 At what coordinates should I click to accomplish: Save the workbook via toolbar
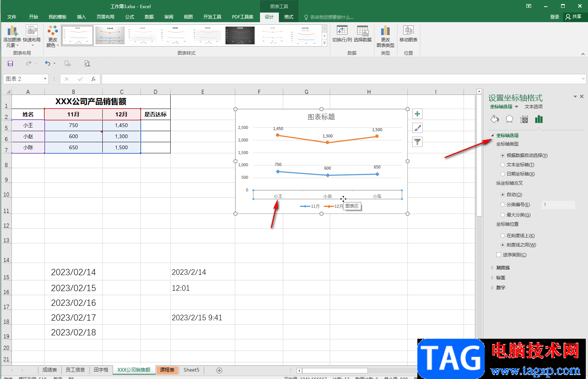pyautogui.click(x=10, y=64)
